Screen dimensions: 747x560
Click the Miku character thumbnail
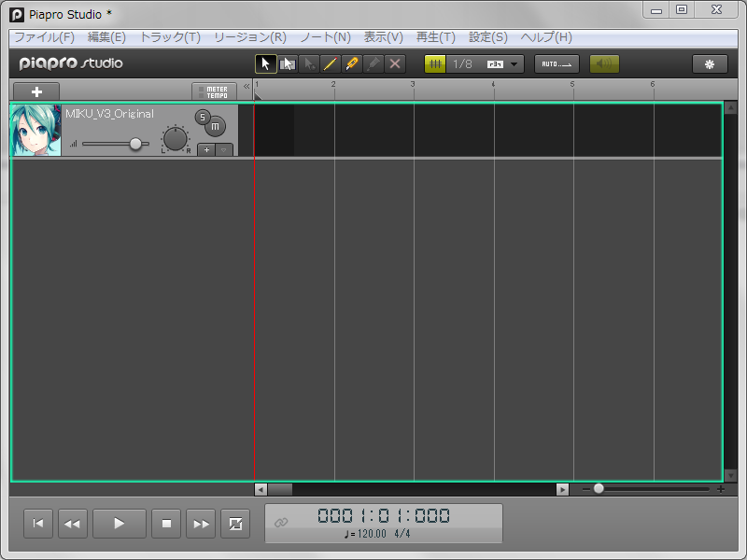click(35, 130)
